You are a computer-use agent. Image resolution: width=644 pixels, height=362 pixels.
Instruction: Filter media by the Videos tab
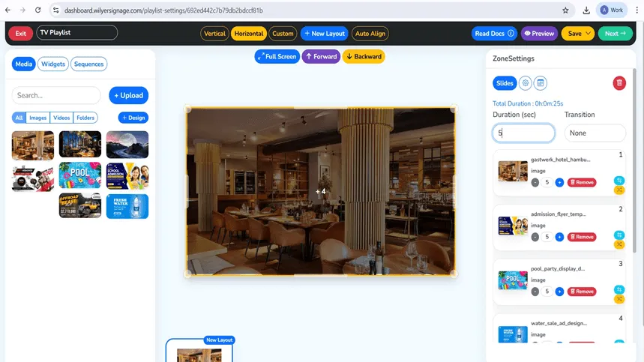61,118
